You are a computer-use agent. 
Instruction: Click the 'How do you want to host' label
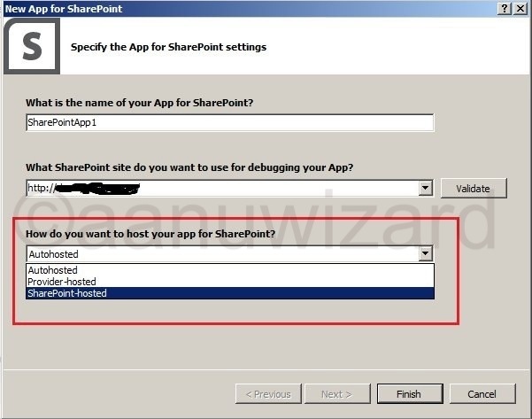point(150,235)
